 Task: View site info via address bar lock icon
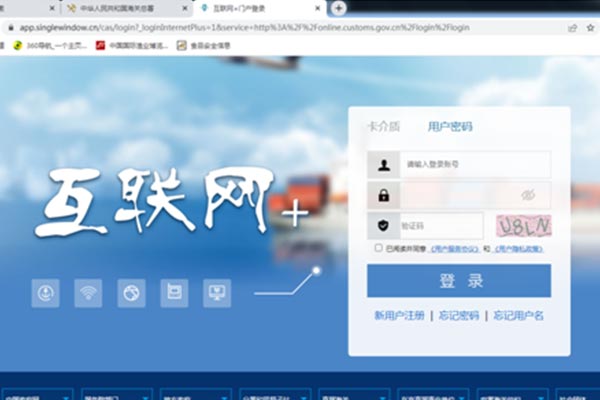[x=11, y=28]
